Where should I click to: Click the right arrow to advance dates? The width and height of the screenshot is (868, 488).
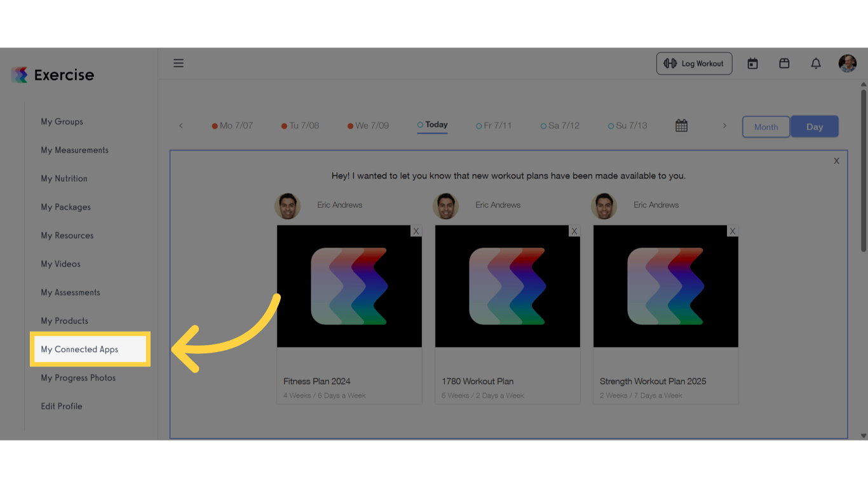click(724, 125)
